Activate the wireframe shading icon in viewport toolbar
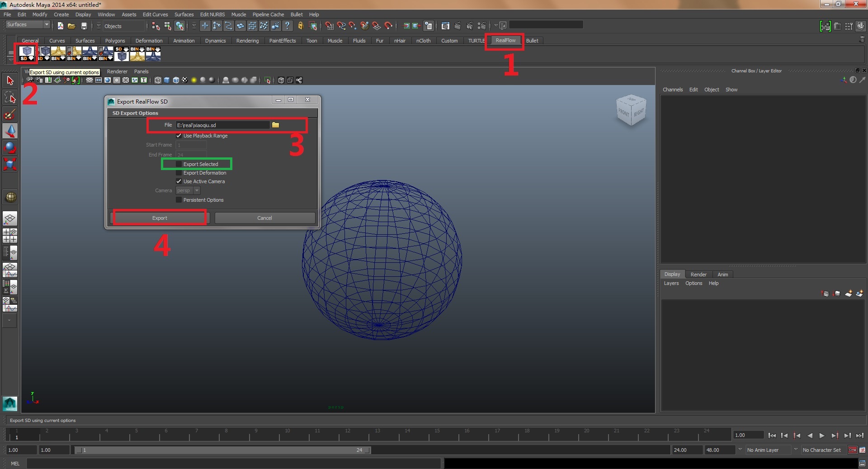 click(157, 80)
